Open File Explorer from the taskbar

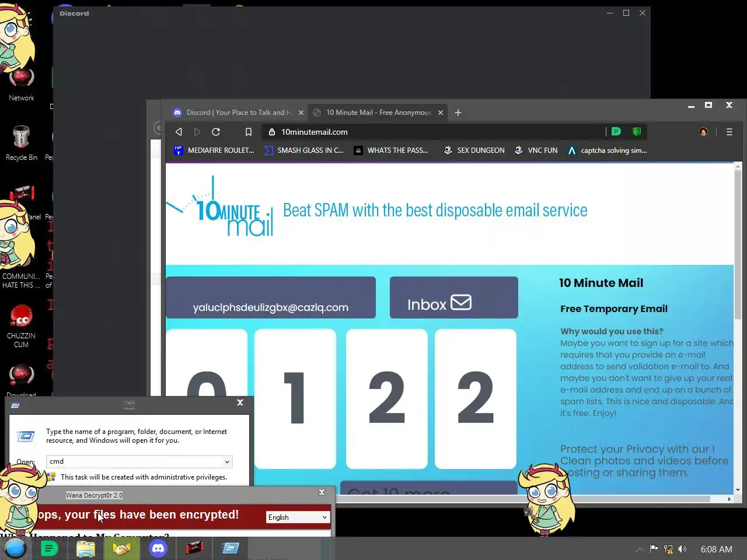pos(86,548)
